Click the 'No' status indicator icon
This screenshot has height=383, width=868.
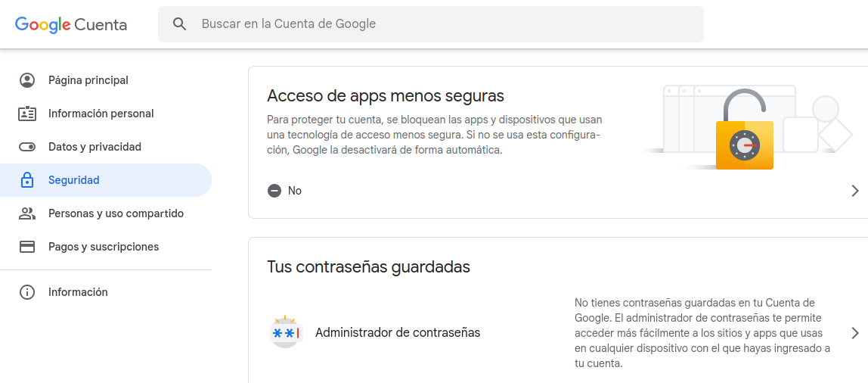274,191
